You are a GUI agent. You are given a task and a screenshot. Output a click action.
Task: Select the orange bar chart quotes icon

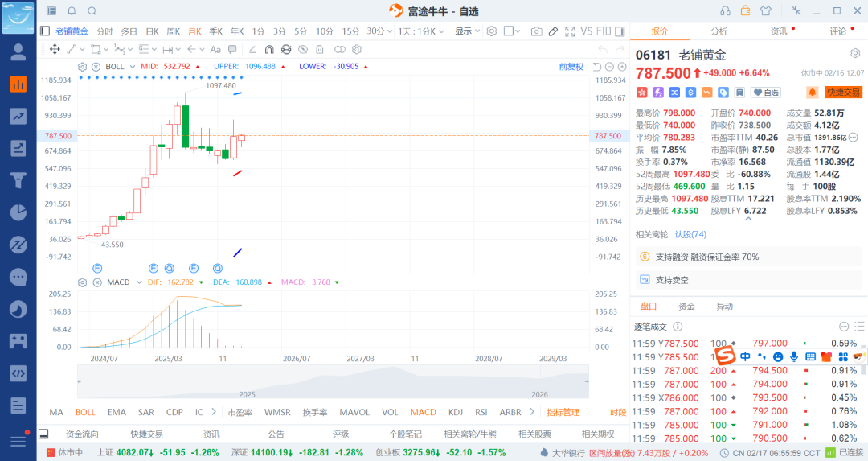(x=18, y=84)
